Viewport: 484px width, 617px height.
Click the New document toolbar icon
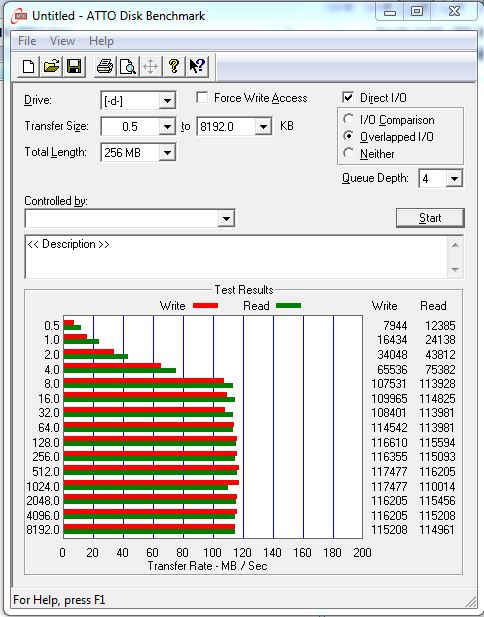(x=28, y=66)
